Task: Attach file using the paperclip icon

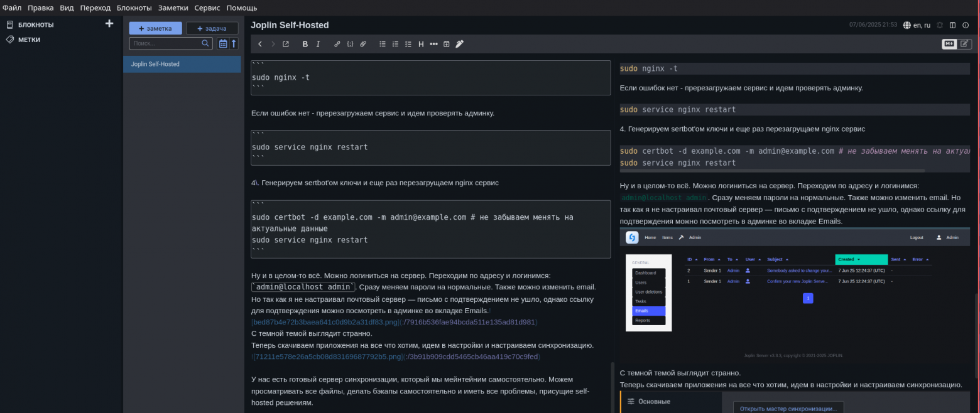Action: pos(362,44)
